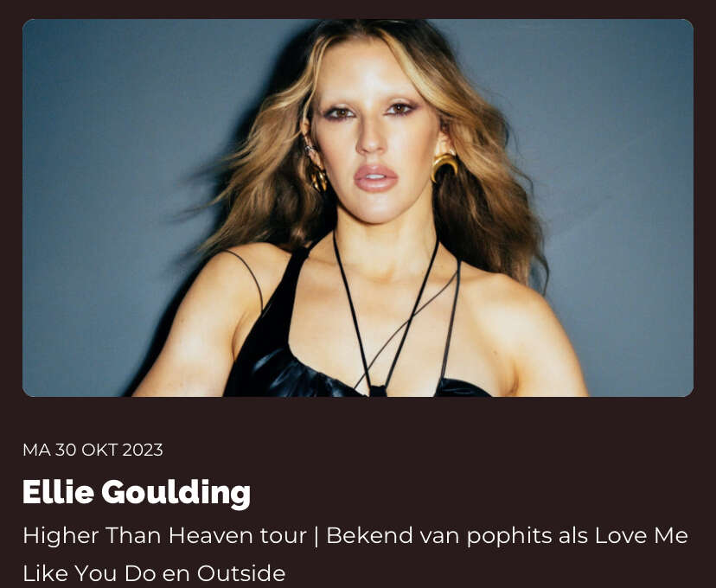Open the Ellie Goulding event title link
Viewport: 716px width, 588px height.
137,493
